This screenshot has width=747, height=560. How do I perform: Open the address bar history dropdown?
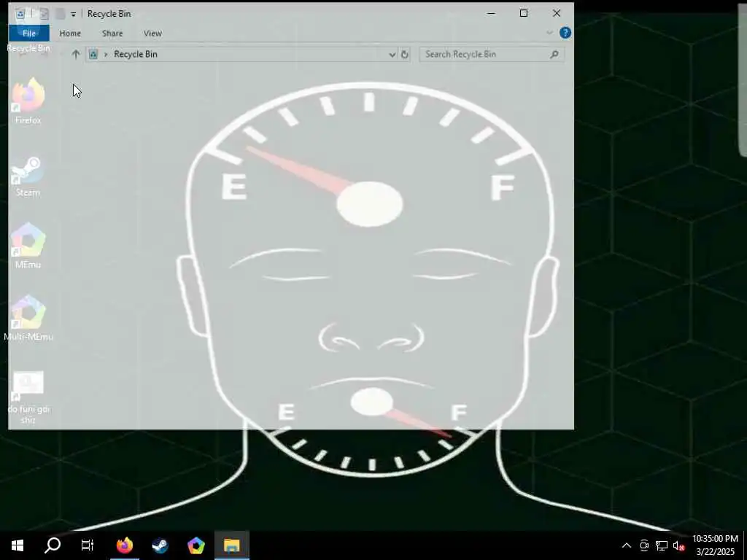point(392,55)
